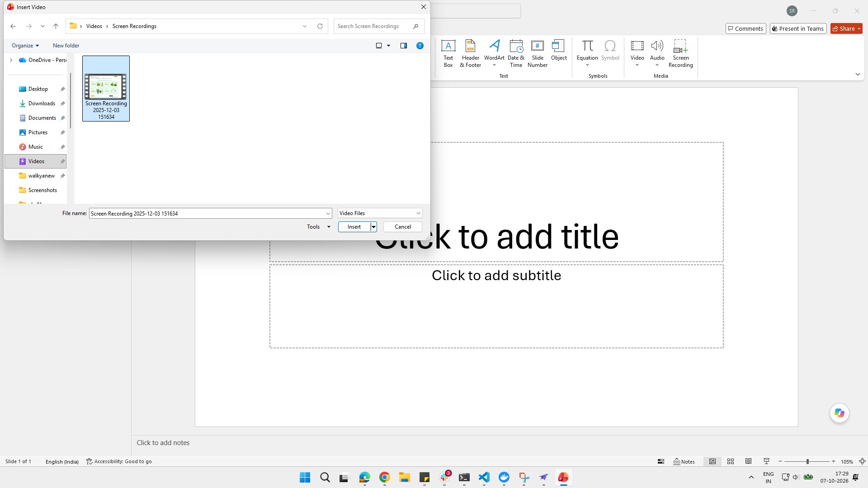
Task: Switch to Reading View in status bar
Action: [x=749, y=461]
